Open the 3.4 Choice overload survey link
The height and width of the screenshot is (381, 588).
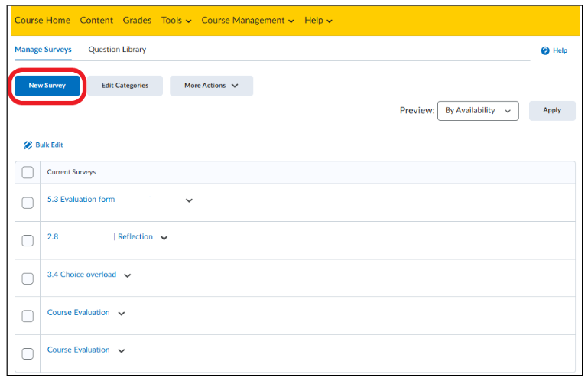point(82,275)
